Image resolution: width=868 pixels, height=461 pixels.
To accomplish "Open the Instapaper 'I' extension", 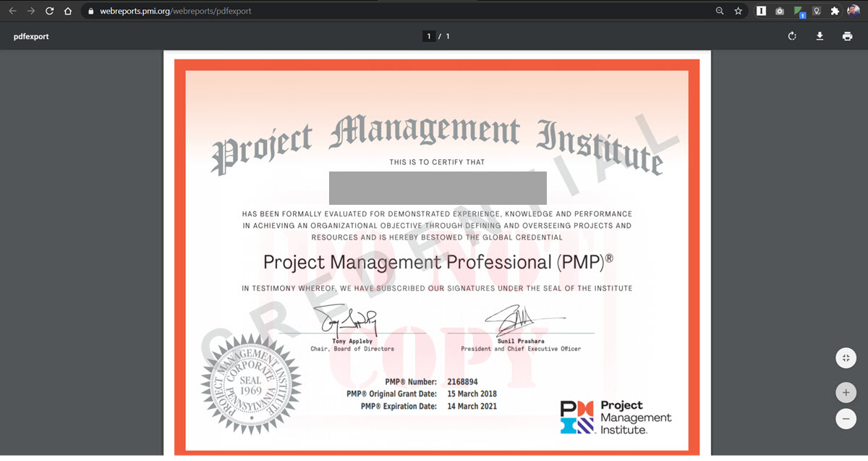I will (x=762, y=11).
